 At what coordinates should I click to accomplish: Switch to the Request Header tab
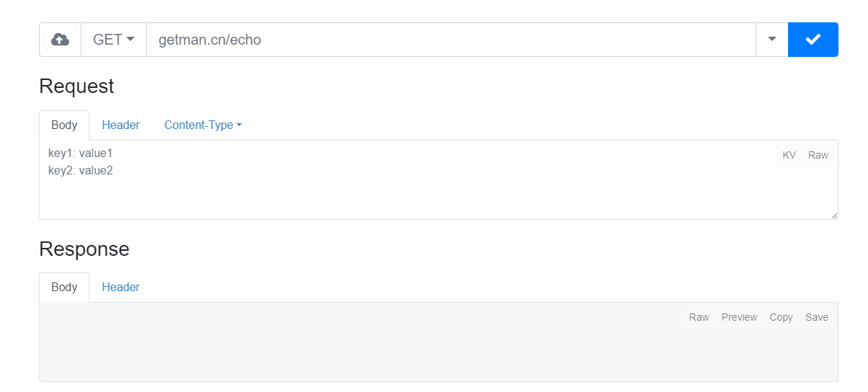point(120,125)
